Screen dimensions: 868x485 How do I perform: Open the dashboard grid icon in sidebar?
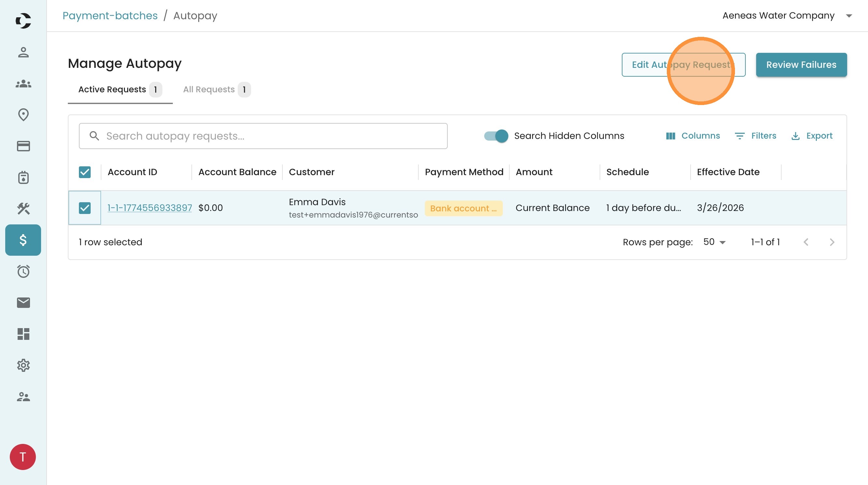pos(23,334)
